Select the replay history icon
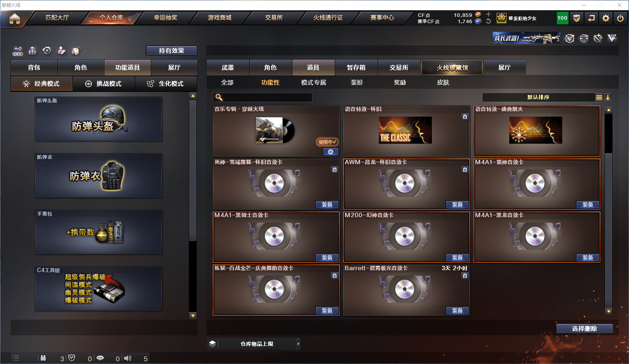 point(47,50)
